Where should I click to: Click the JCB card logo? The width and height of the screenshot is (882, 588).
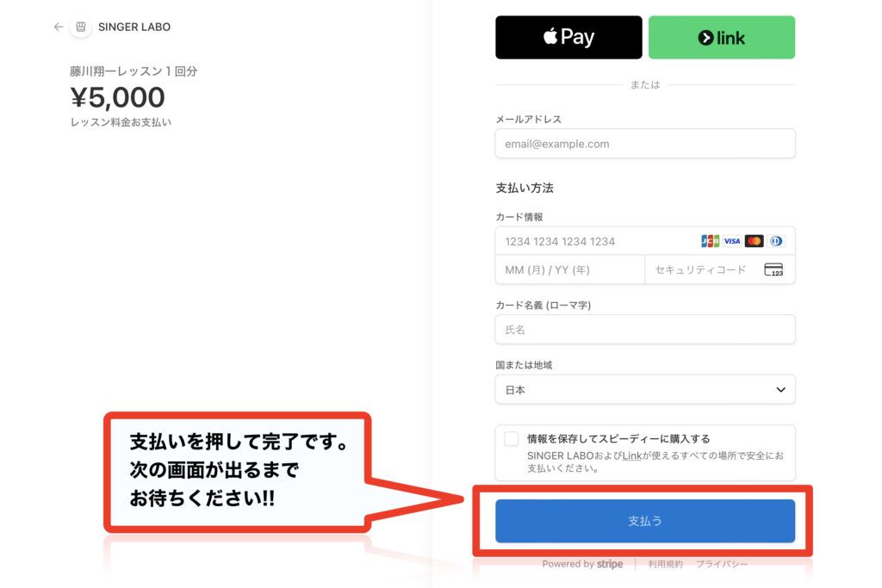pos(710,241)
